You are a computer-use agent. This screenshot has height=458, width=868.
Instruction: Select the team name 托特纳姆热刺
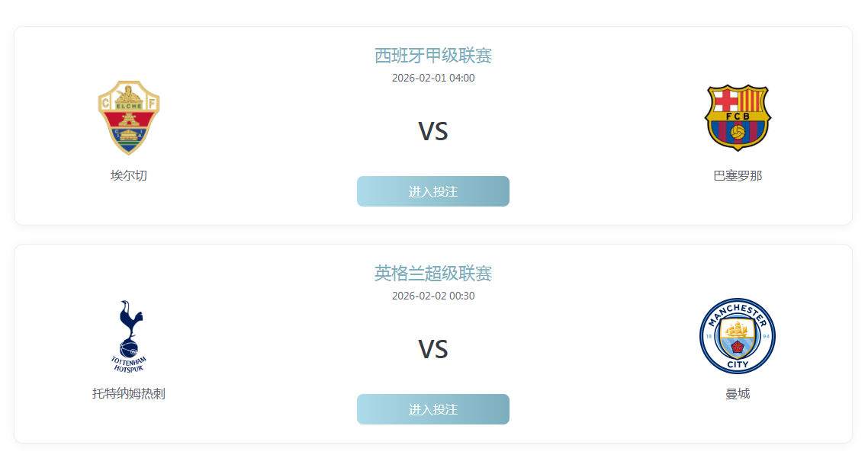point(128,392)
